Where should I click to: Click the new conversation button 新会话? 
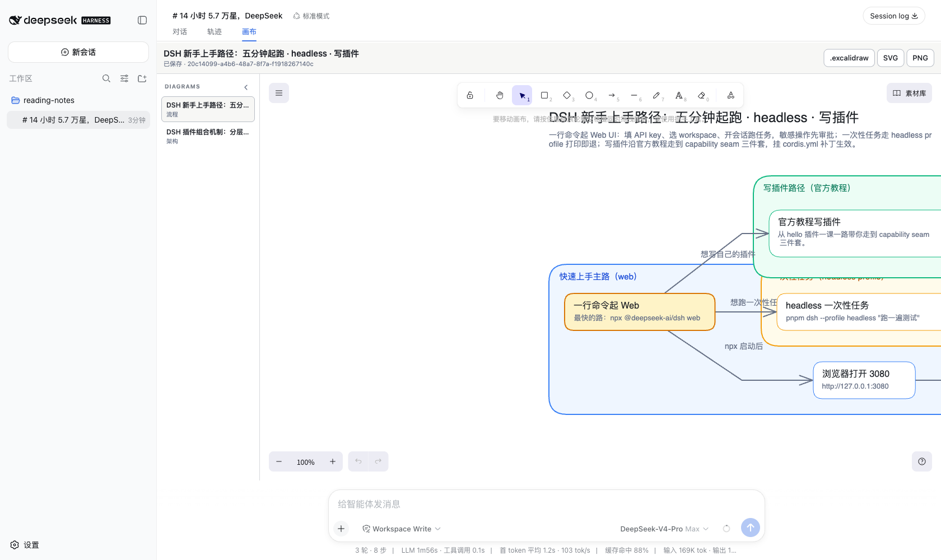click(x=78, y=52)
